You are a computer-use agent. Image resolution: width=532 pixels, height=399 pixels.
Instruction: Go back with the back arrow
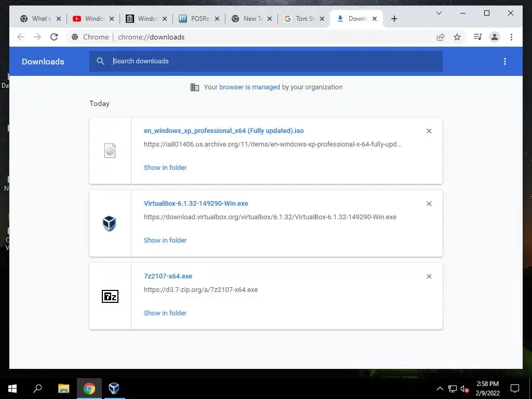[21, 37]
